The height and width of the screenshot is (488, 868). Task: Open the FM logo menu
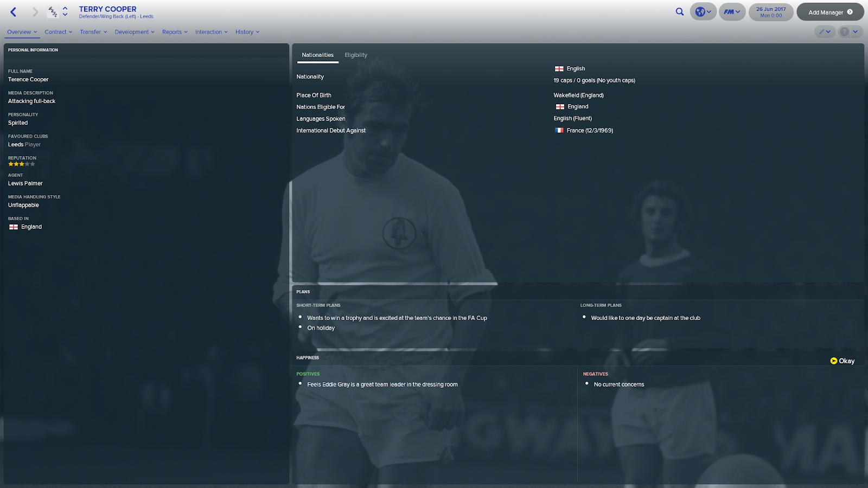[x=732, y=12]
